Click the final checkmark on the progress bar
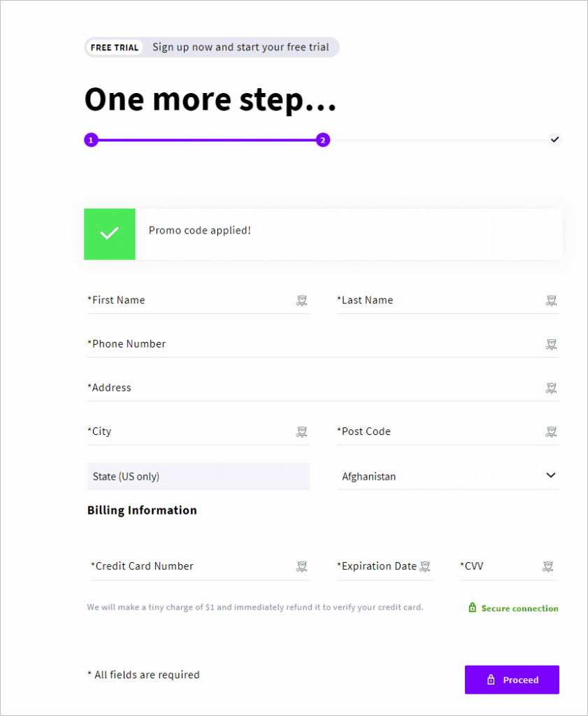Image resolution: width=588 pixels, height=716 pixels. click(x=555, y=139)
